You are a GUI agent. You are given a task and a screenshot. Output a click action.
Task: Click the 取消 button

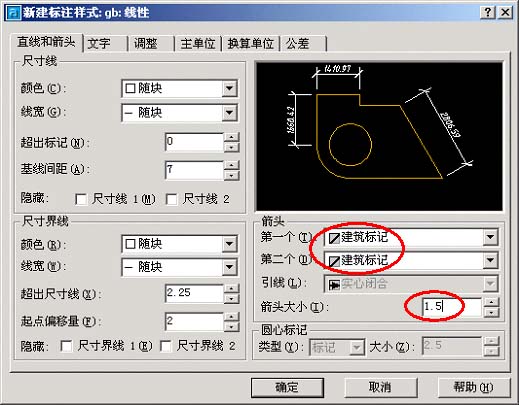click(x=380, y=387)
